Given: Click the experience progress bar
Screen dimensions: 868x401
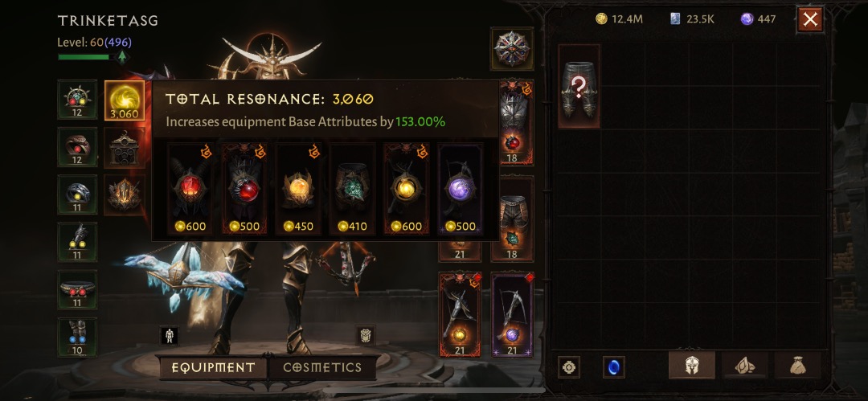Looking at the screenshot, I should coord(86,56).
